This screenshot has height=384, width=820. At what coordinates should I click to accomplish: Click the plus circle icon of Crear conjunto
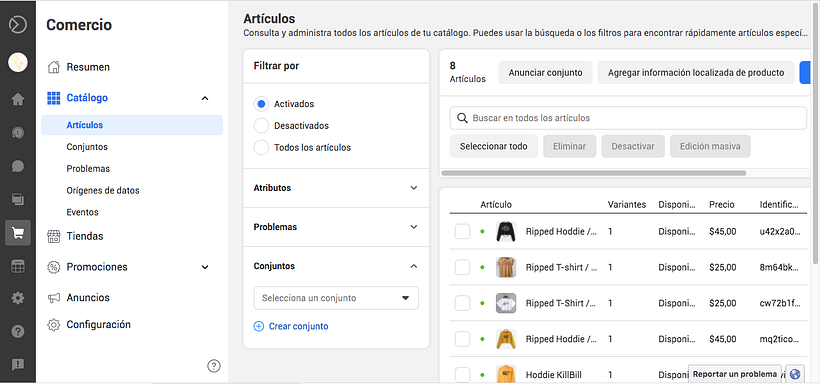258,326
